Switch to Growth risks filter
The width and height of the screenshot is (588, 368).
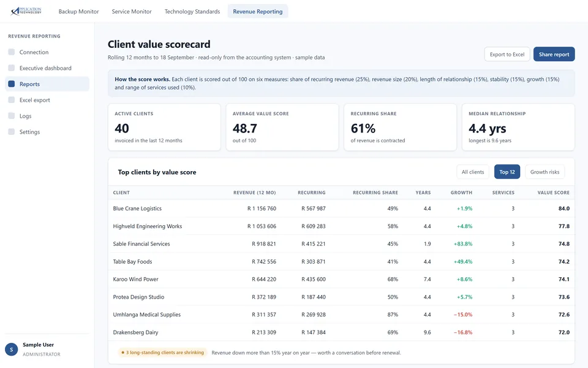click(545, 172)
